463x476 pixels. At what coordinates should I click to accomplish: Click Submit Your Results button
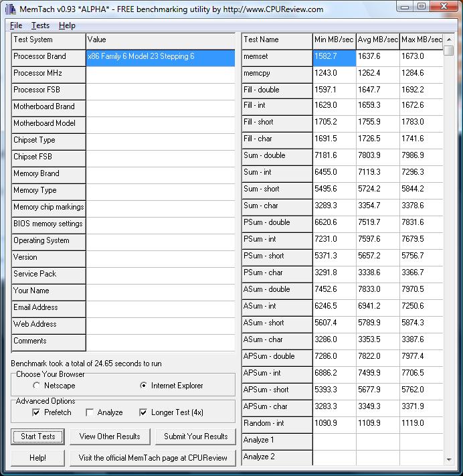(195, 437)
